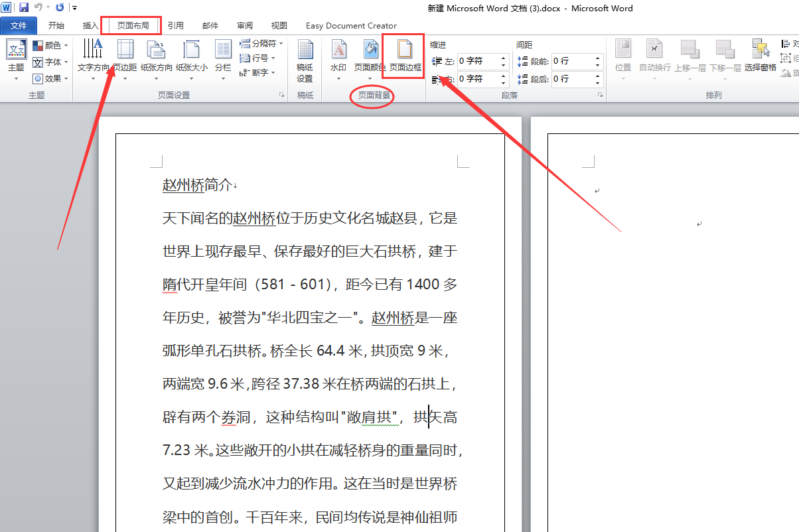Open the 断字 (Hyphenation) dropdown

point(257,73)
